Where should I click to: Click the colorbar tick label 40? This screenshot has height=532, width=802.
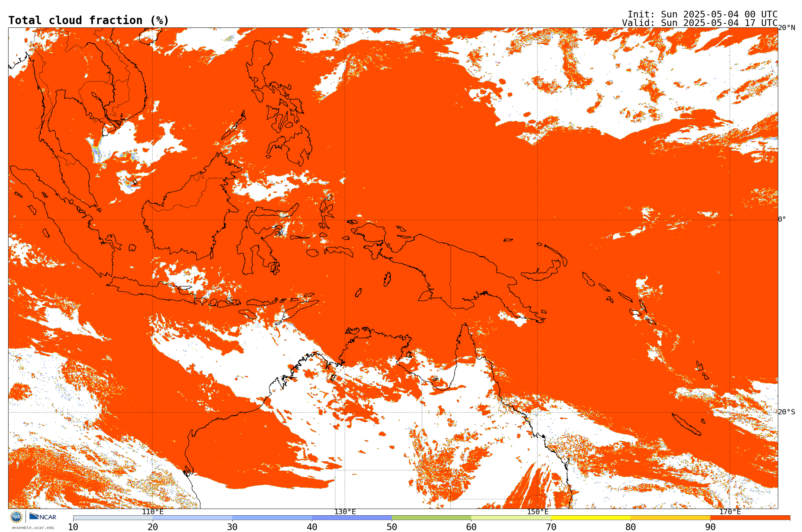pyautogui.click(x=312, y=527)
